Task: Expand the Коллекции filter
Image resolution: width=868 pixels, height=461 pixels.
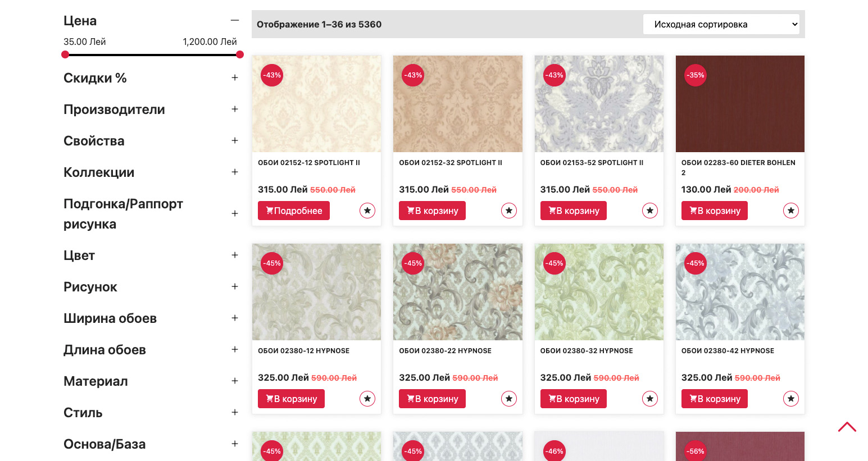Action: click(235, 172)
